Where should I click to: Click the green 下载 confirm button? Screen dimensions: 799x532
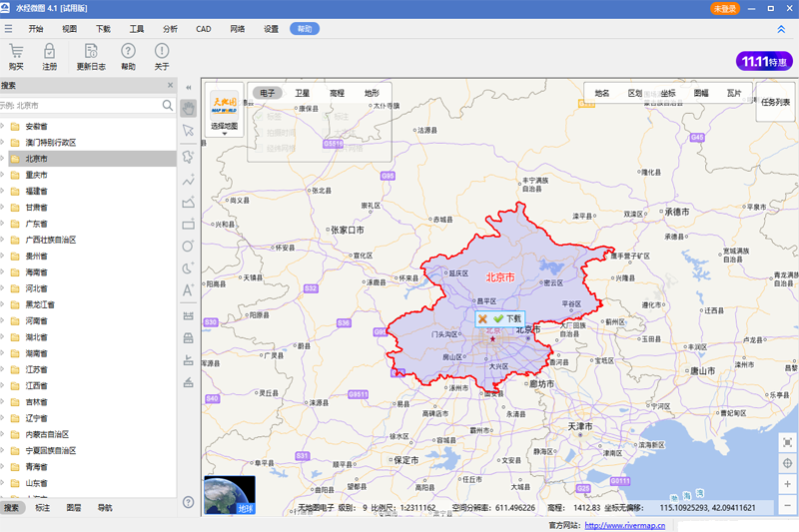tap(507, 318)
